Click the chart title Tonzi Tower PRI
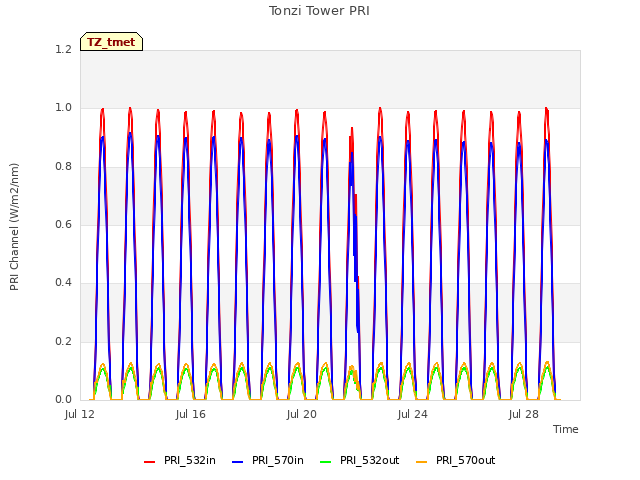This screenshot has width=640, height=480. pyautogui.click(x=319, y=11)
